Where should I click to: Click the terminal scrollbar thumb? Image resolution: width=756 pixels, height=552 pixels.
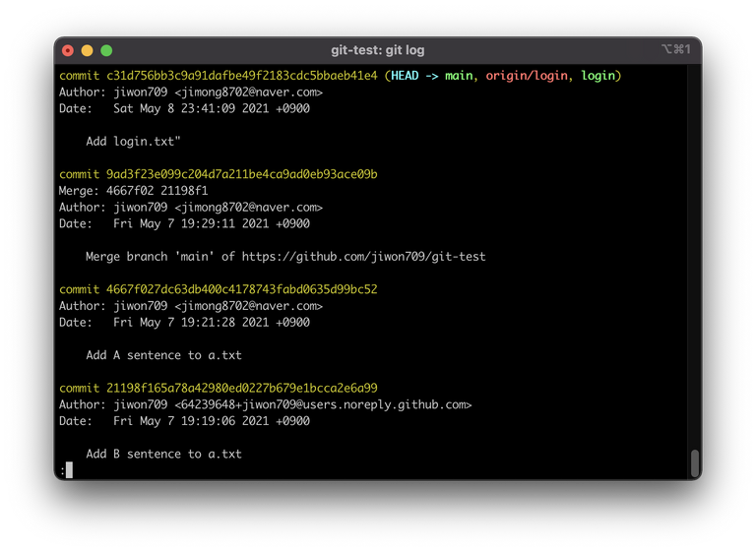tap(694, 462)
